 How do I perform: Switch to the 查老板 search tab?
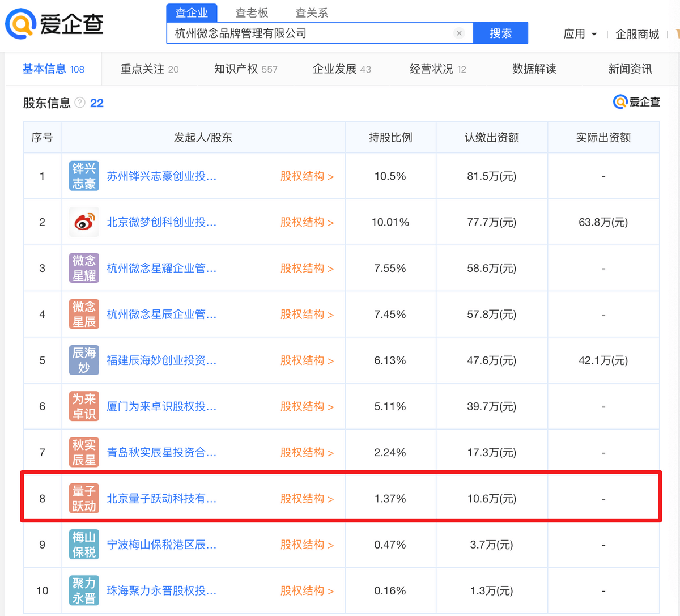coord(252,12)
